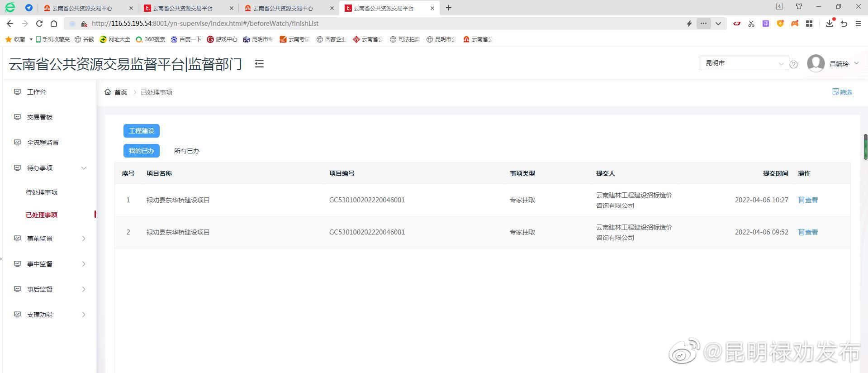Viewport: 868px width, 373px height.
Task: Click 查看 for the 10:27 submission row
Action: [808, 200]
